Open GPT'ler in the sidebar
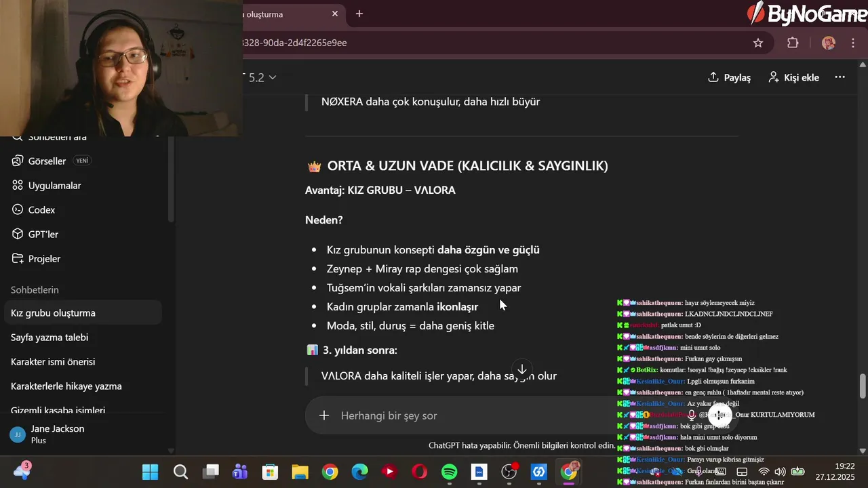This screenshot has width=868, height=488. (x=85, y=234)
